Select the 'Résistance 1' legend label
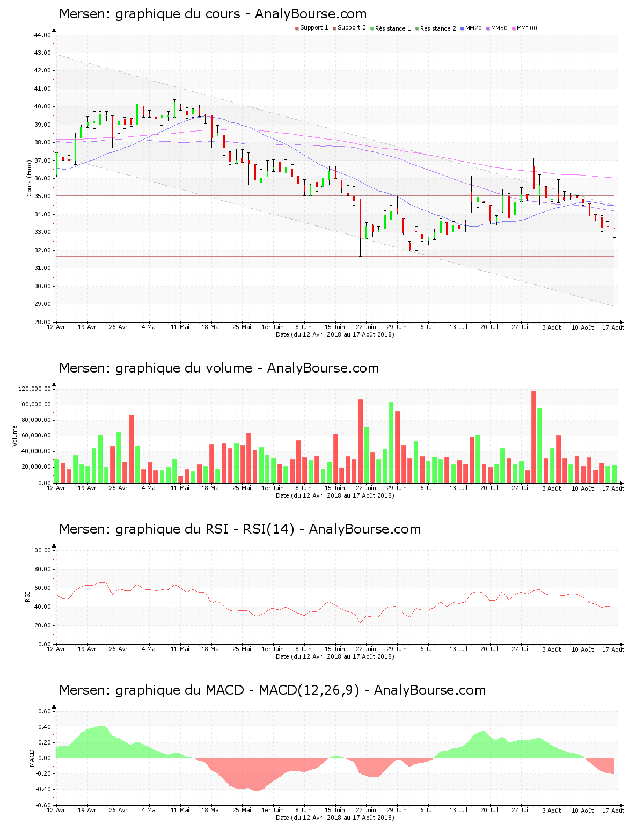This screenshot has height=832, width=644. pyautogui.click(x=393, y=28)
